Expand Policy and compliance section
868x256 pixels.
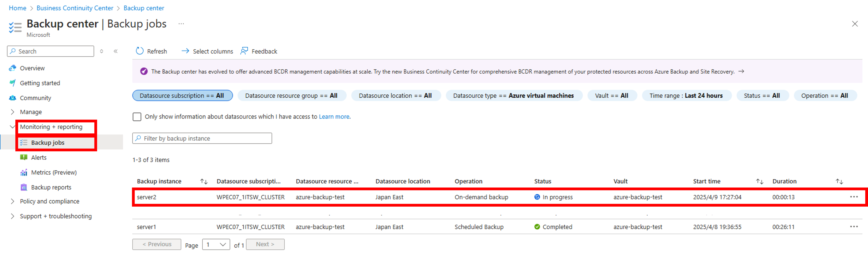click(12, 201)
